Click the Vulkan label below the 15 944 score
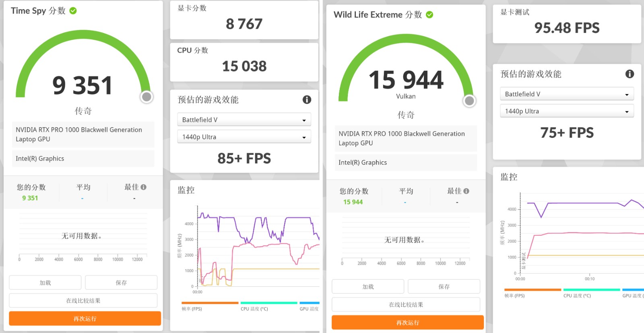Image resolution: width=644 pixels, height=333 pixels. 406,97
